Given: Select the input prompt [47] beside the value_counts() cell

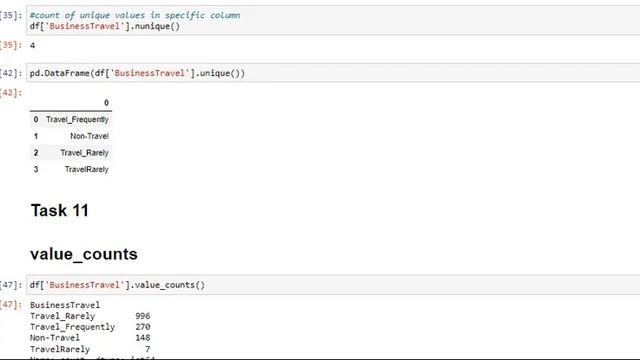Looking at the screenshot, I should coord(11,285).
